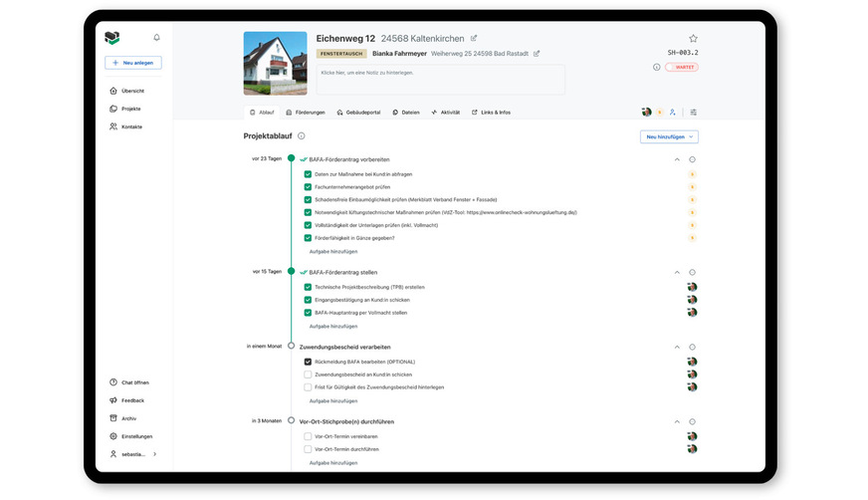Click assignee avatar for Eingangsbestätigung task

coord(692,300)
